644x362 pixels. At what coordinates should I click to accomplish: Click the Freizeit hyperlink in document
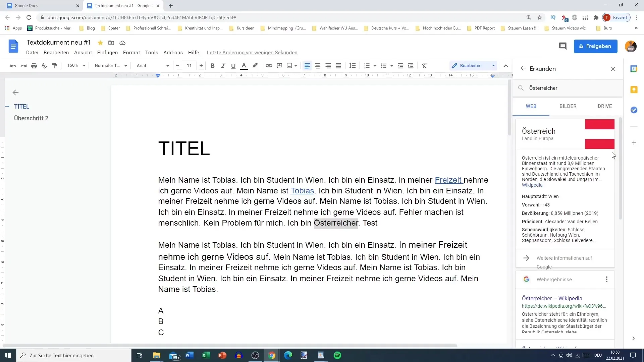448,180
